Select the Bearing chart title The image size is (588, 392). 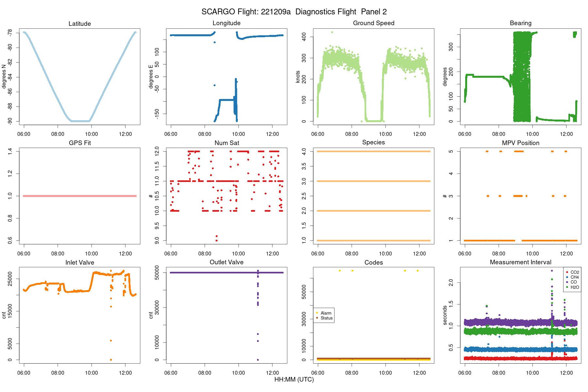click(x=521, y=23)
